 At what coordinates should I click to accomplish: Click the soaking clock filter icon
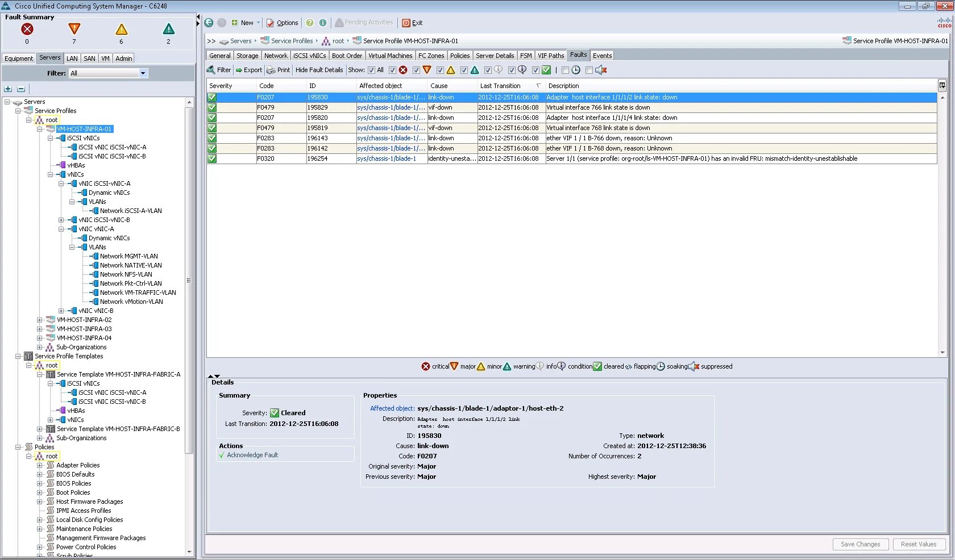[x=576, y=70]
